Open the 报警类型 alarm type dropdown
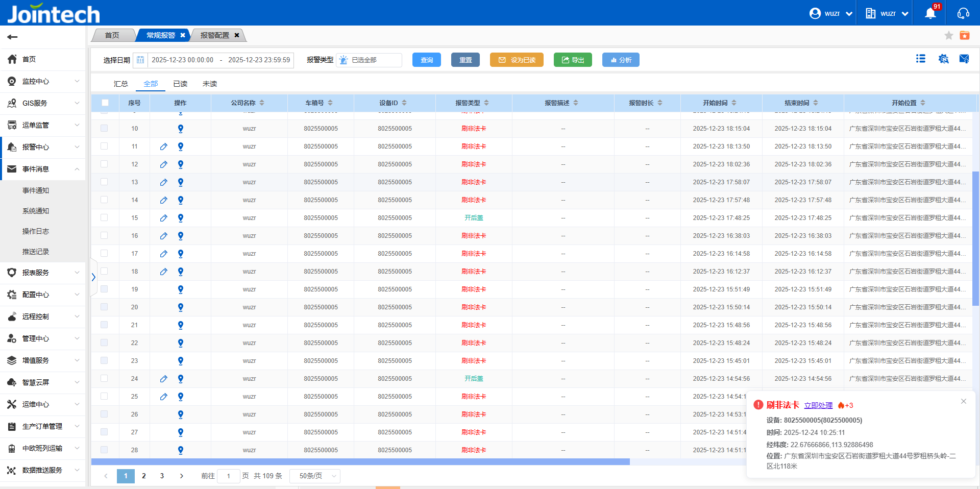The height and width of the screenshot is (489, 980). pyautogui.click(x=370, y=60)
